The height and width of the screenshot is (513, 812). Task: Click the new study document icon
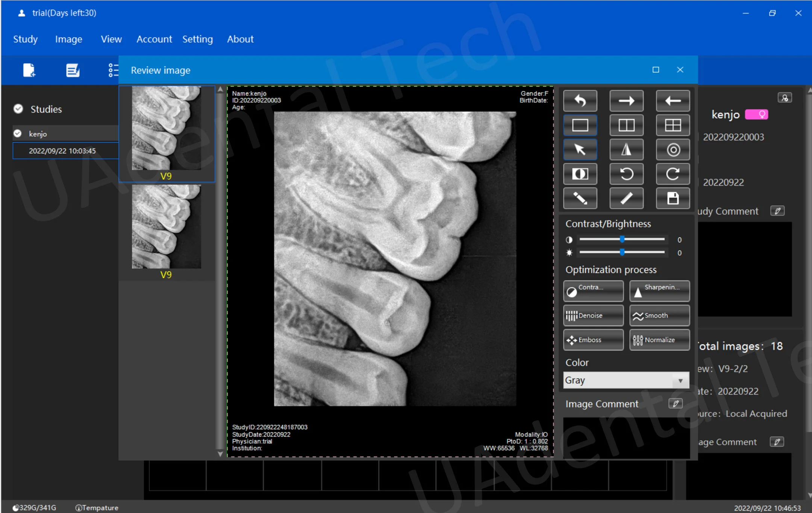pyautogui.click(x=29, y=70)
